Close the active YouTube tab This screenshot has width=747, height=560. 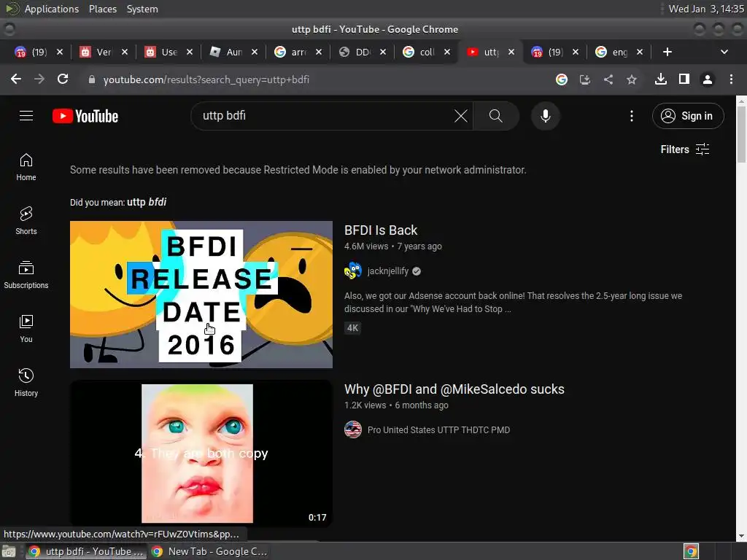click(x=511, y=52)
